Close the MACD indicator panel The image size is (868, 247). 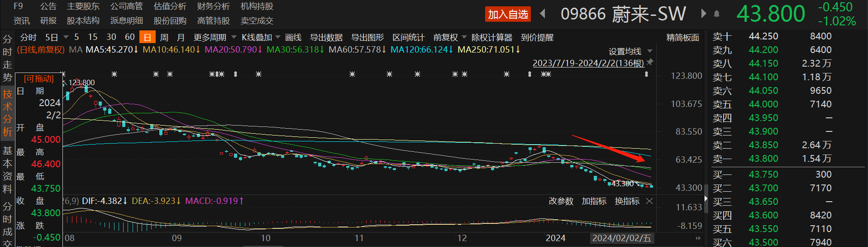pyautogui.click(x=649, y=201)
